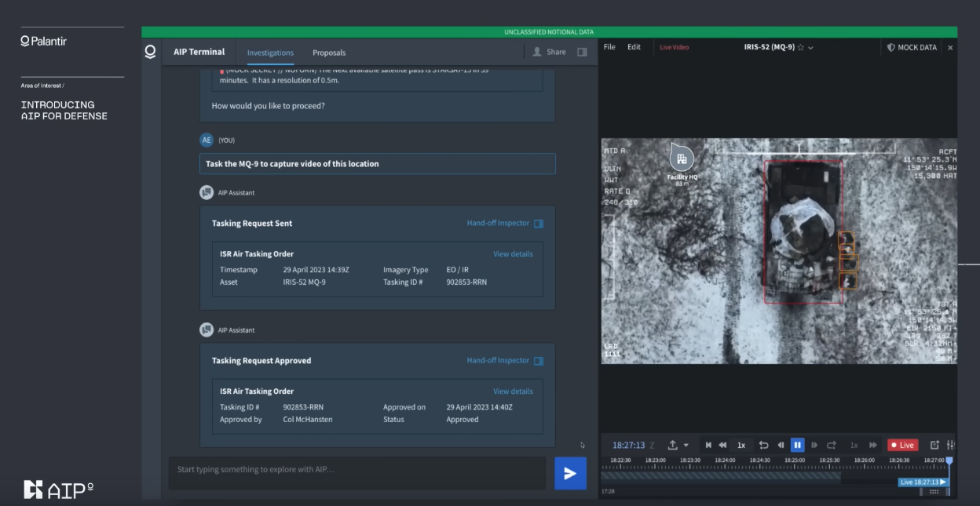Open the video adjustment sliders icon

tap(950, 445)
